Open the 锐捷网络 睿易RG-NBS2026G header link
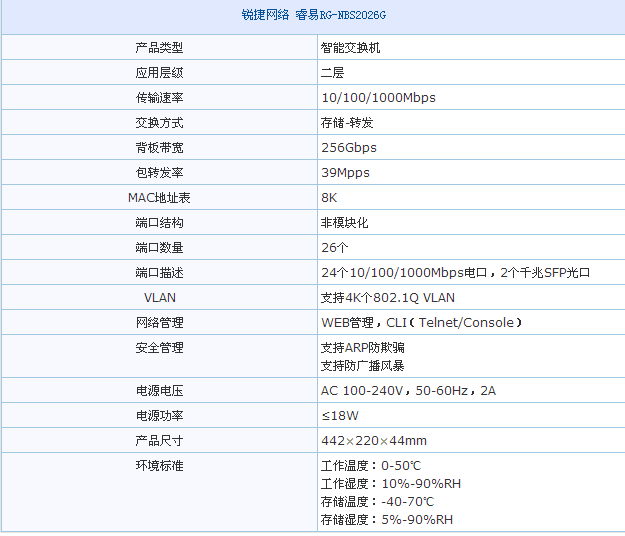Screen dimensions: 625x536 coord(314,15)
